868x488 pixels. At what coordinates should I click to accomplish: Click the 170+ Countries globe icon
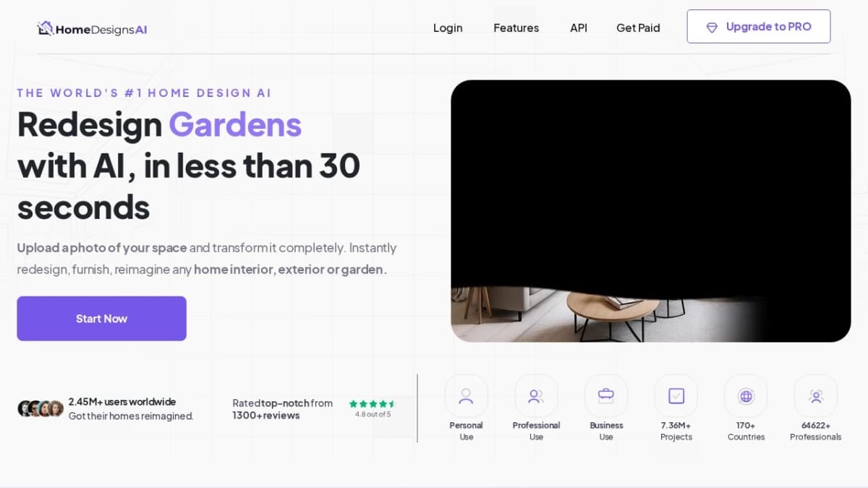click(x=746, y=396)
